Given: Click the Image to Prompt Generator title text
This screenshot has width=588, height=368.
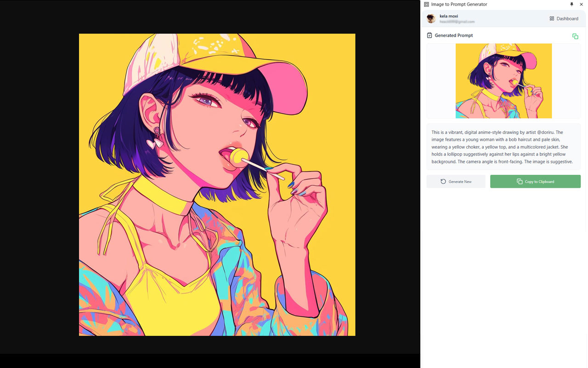Looking at the screenshot, I should coord(459,5).
